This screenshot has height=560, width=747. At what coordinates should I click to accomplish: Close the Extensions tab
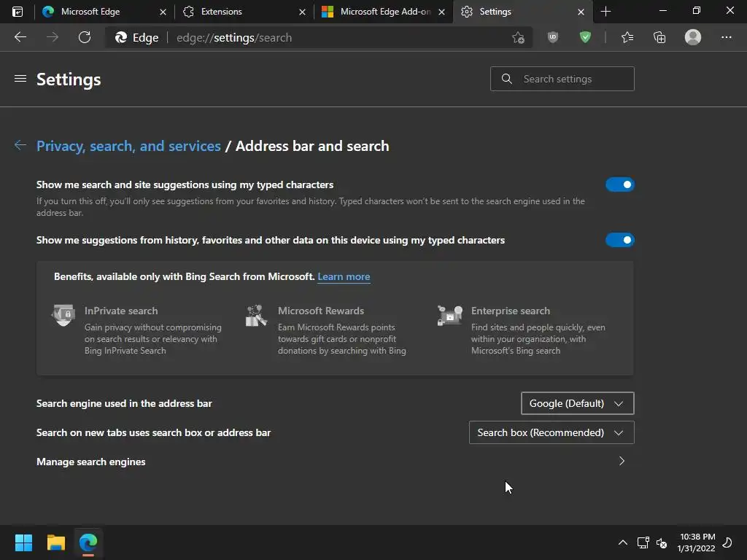[302, 12]
